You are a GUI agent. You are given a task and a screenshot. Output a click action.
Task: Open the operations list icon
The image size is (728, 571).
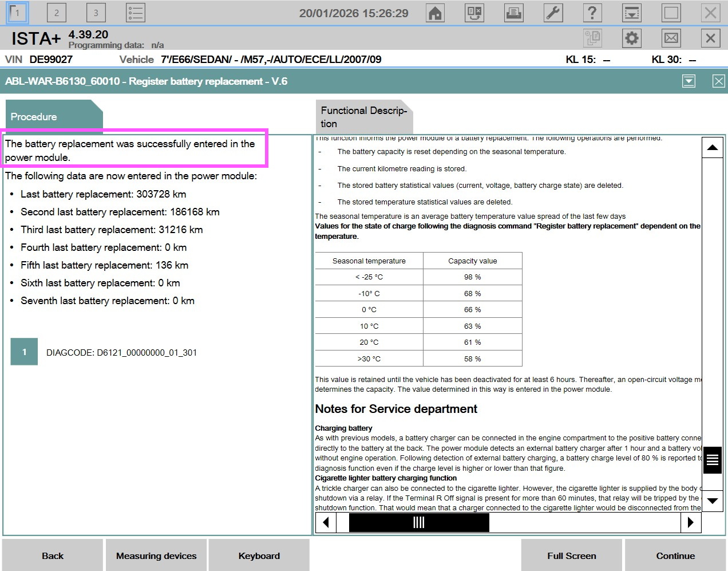136,13
